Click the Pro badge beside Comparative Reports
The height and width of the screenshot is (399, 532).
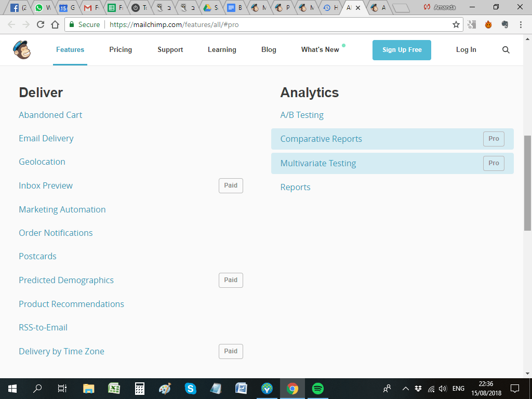click(494, 139)
